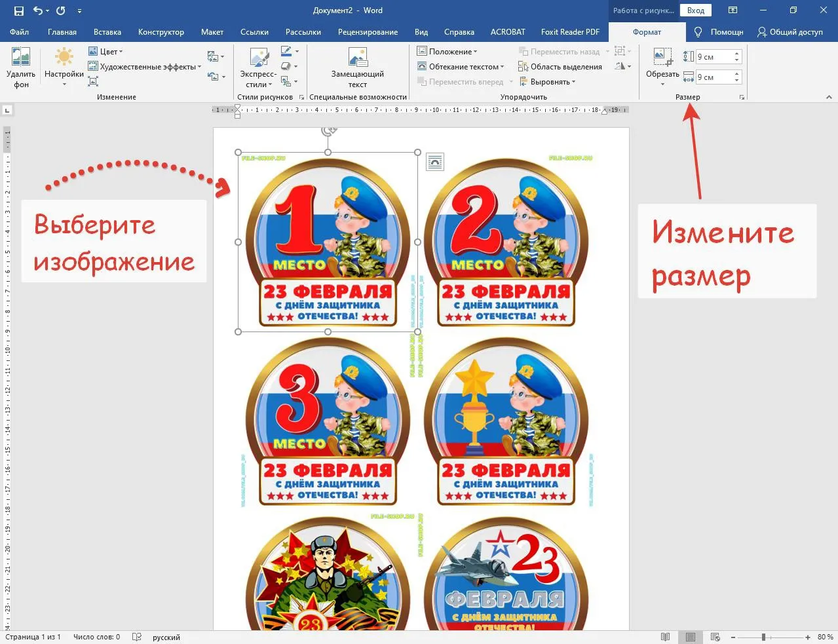Select the trophy cup medal image

[x=506, y=421]
